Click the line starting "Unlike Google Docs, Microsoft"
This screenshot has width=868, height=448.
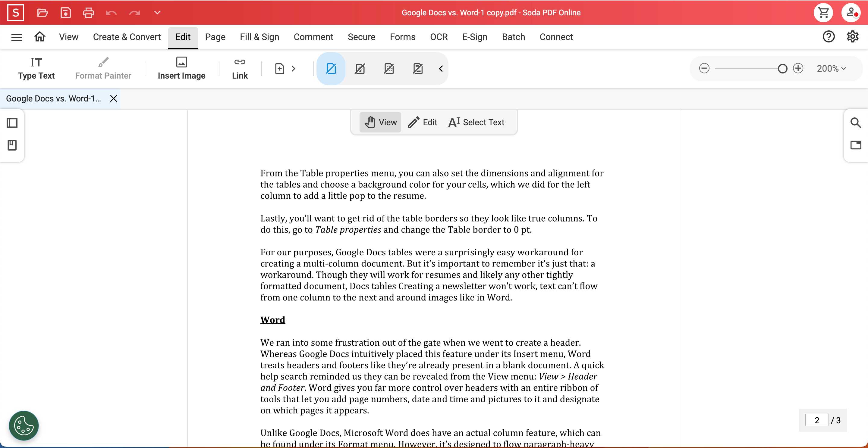pos(430,433)
